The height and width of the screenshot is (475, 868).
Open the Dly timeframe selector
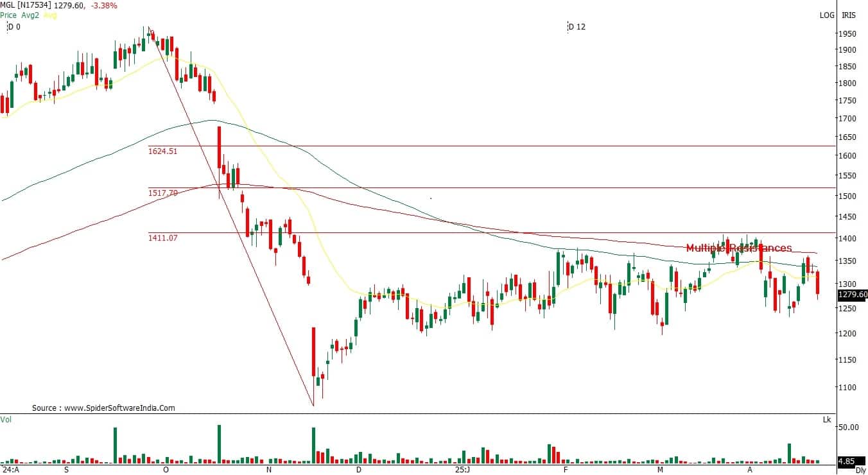click(860, 471)
